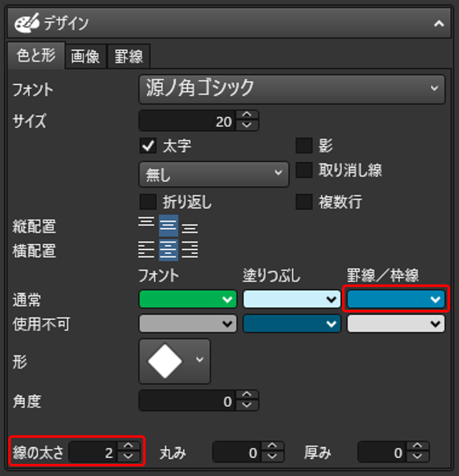
Task: Decrease 丸み with the down arrow
Action: coord(273,457)
